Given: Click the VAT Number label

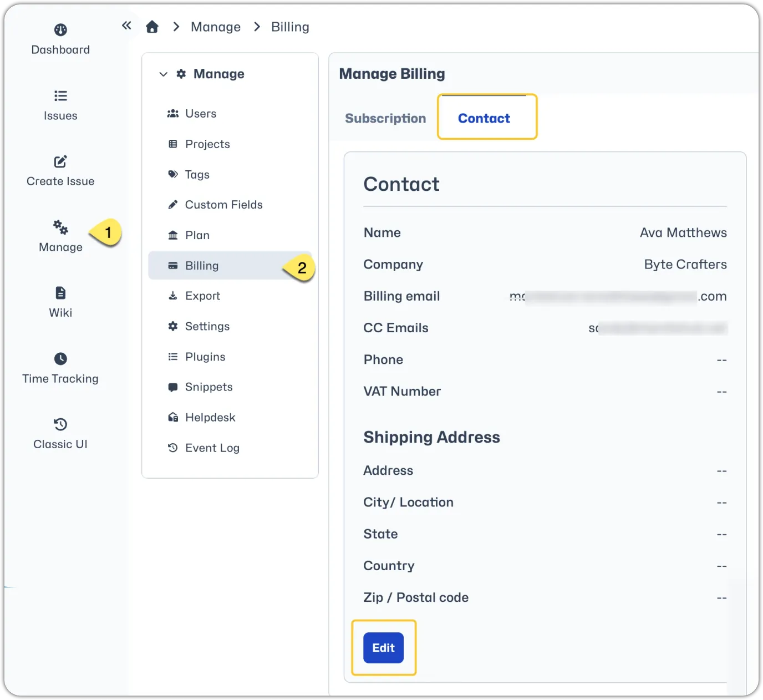Looking at the screenshot, I should pyautogui.click(x=402, y=391).
